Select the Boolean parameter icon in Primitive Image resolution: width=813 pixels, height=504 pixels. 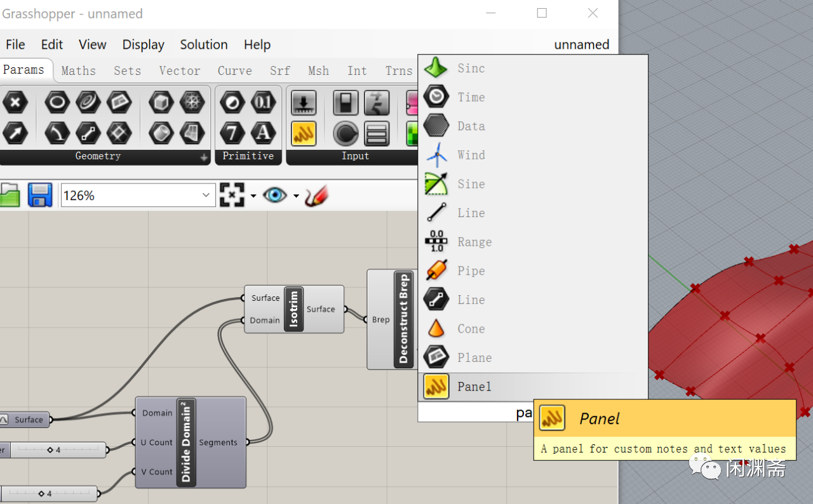(x=232, y=102)
